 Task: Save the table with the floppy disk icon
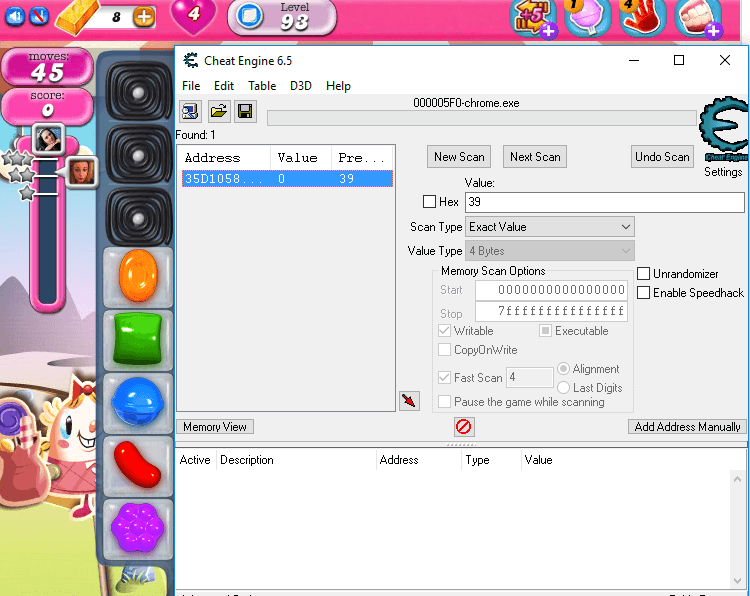[245, 112]
